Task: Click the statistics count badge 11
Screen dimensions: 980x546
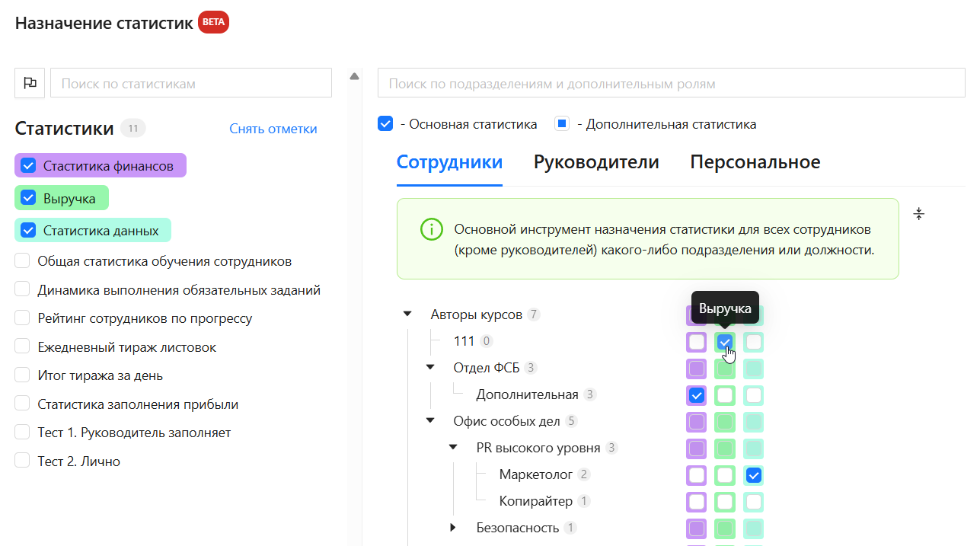Action: (x=132, y=129)
